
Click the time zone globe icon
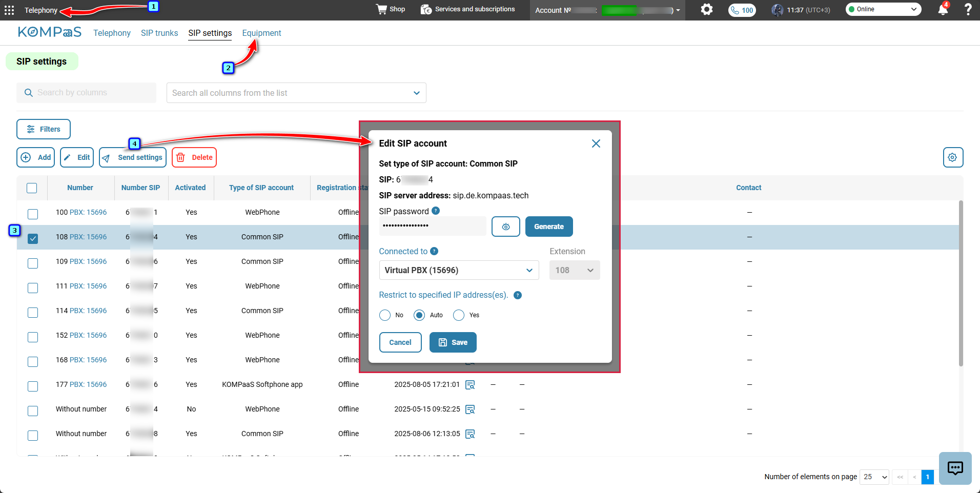[777, 10]
